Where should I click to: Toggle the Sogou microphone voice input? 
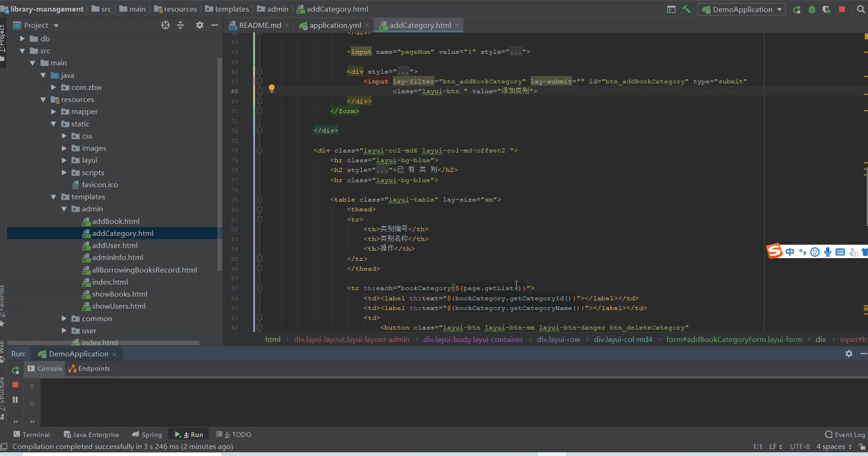pos(827,252)
